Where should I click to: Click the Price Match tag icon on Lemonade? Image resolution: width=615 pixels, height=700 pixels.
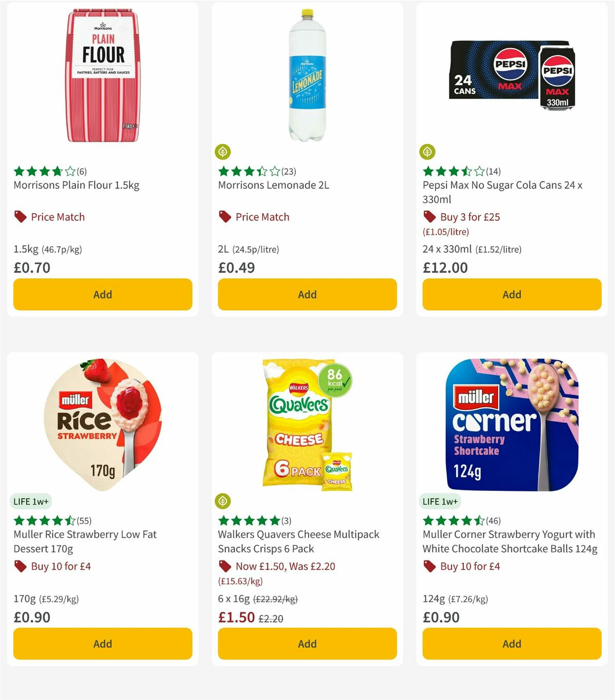click(x=224, y=216)
